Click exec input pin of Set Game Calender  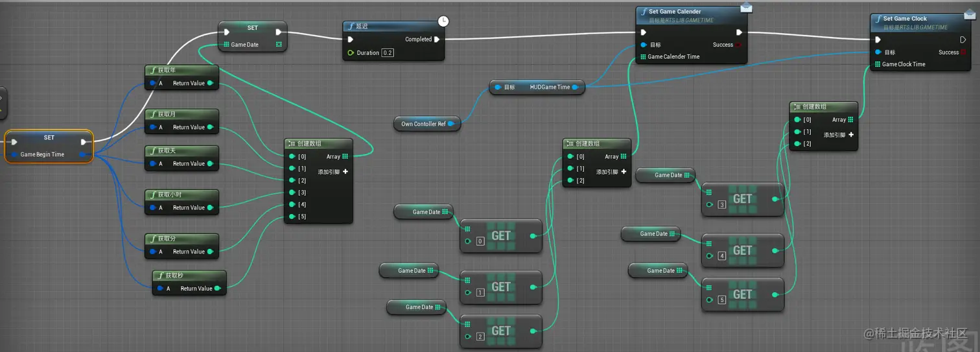[x=644, y=32]
